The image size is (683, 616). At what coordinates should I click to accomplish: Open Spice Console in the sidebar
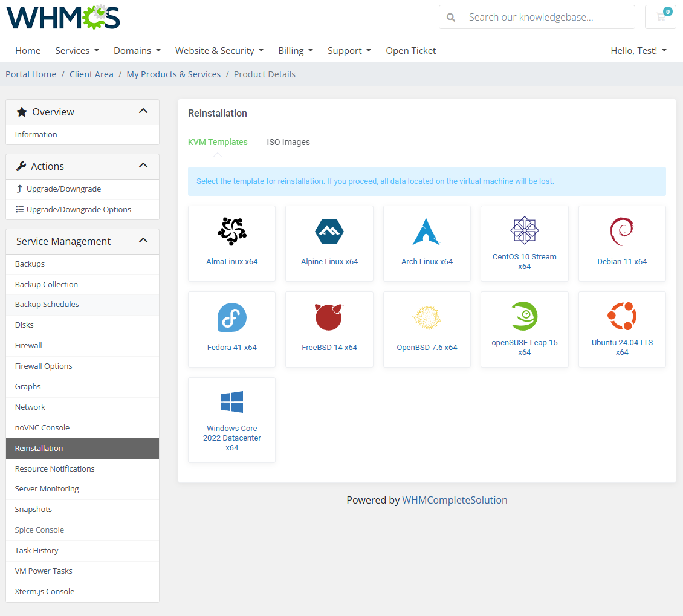pyautogui.click(x=82, y=530)
